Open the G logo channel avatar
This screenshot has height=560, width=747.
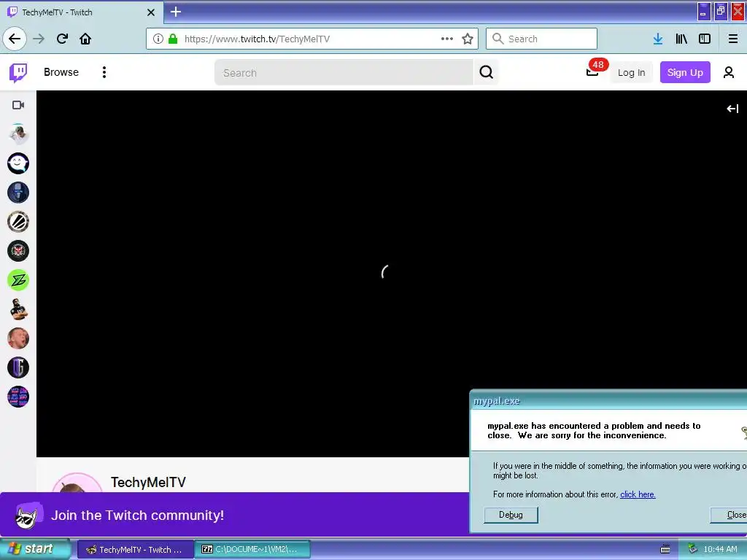click(18, 367)
